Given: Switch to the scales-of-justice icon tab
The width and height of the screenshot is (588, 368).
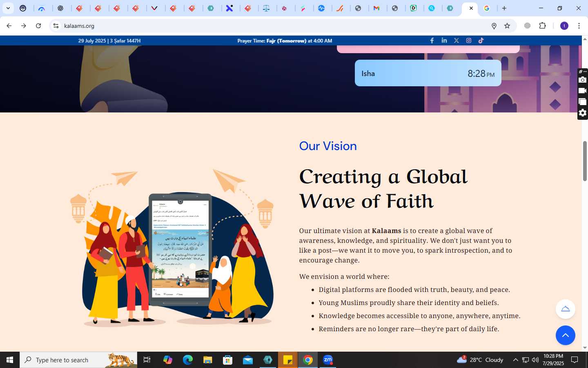Looking at the screenshot, I should (266, 8).
